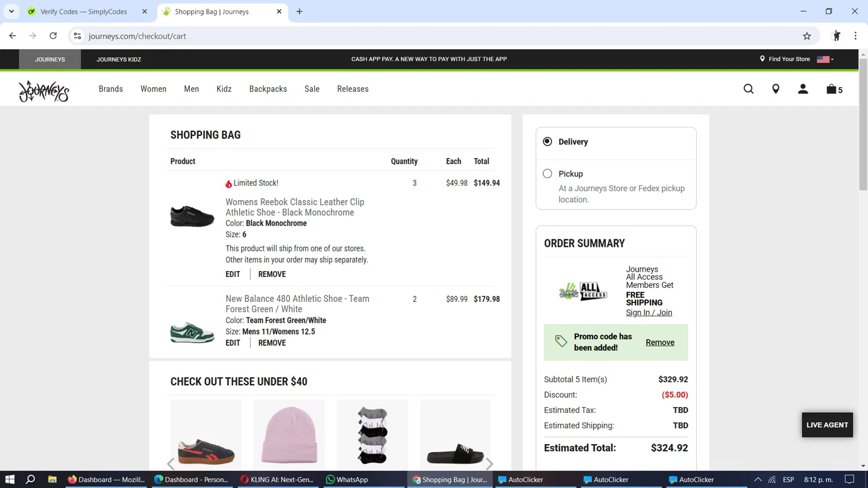Remove the applied promo code

(660, 342)
